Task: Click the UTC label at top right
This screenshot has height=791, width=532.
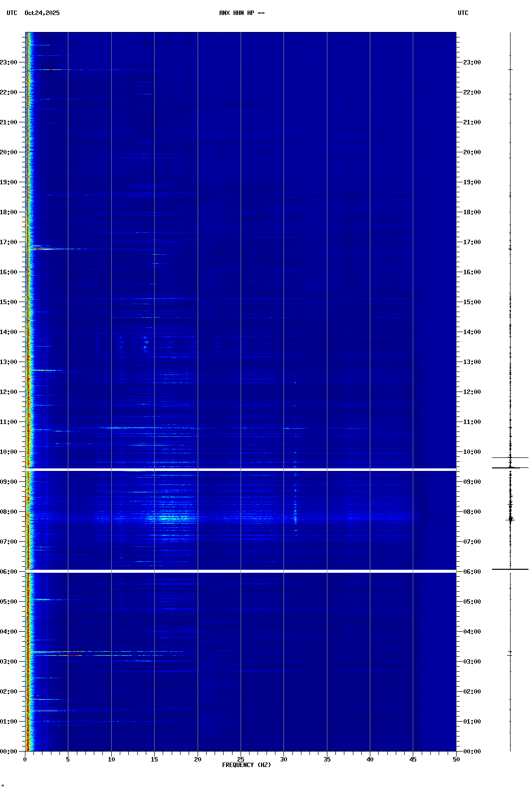Action: (x=463, y=13)
